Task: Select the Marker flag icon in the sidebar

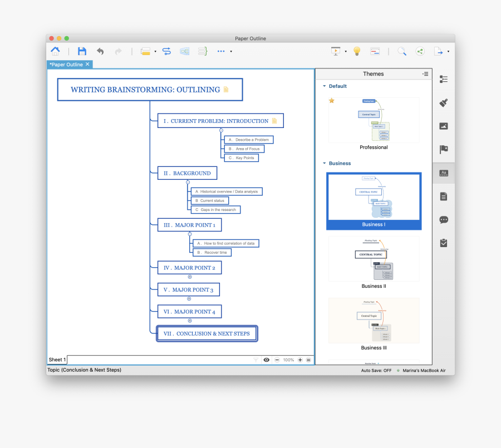Action: 444,149
